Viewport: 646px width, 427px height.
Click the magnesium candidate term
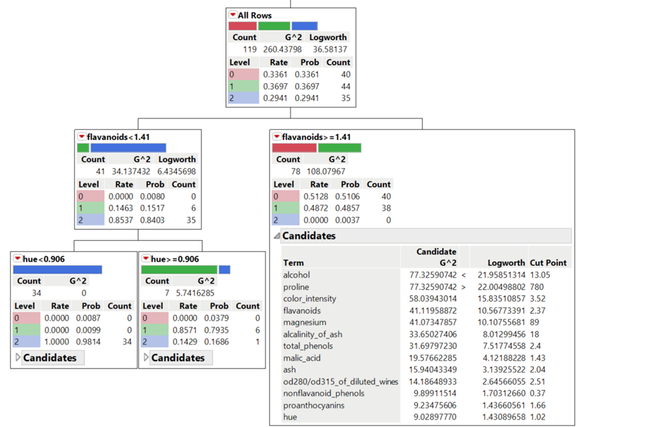304,322
